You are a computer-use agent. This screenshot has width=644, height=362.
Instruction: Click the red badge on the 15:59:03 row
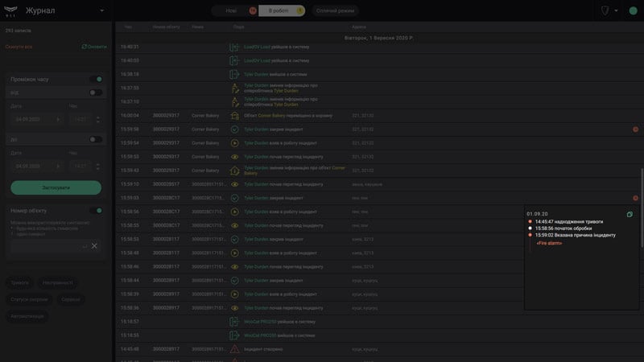coord(635,198)
